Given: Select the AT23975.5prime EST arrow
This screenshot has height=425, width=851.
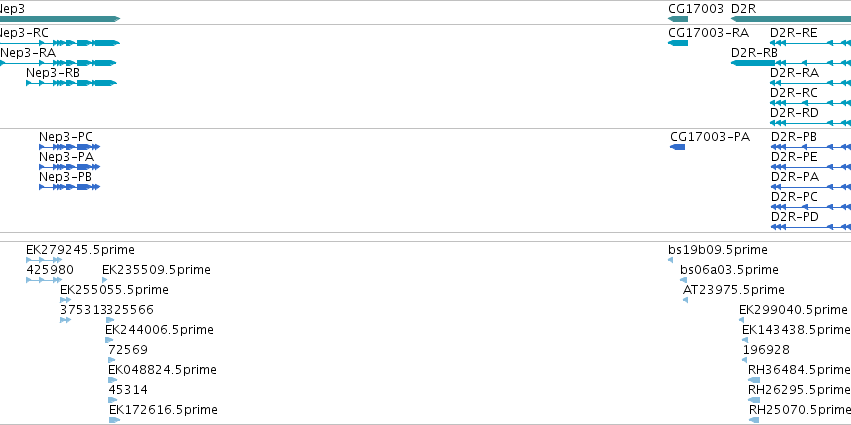Looking at the screenshot, I should [x=685, y=300].
